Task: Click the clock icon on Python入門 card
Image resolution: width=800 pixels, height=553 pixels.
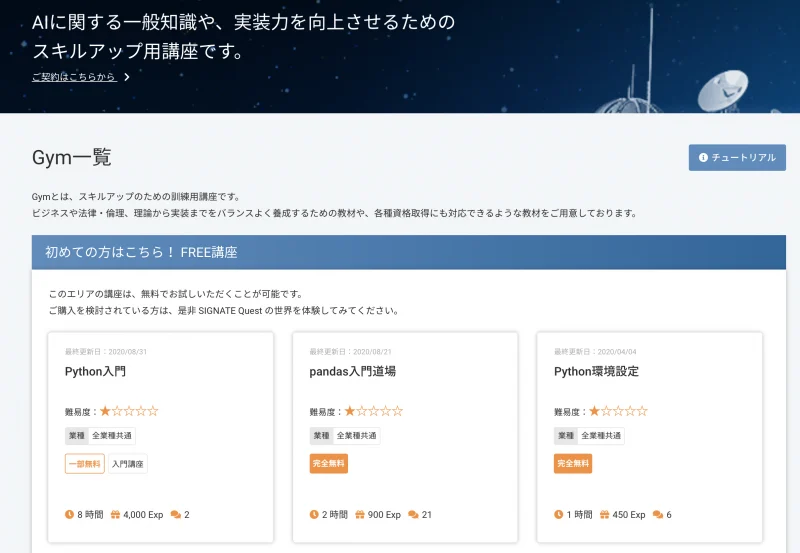Action: coord(69,515)
